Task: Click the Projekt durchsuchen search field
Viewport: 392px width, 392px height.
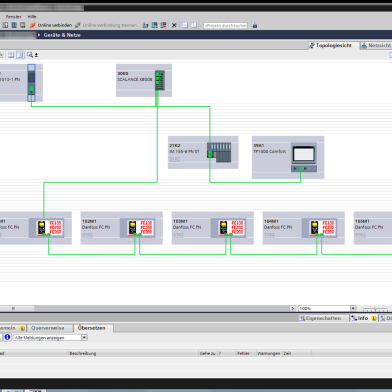Action: pyautogui.click(x=226, y=25)
